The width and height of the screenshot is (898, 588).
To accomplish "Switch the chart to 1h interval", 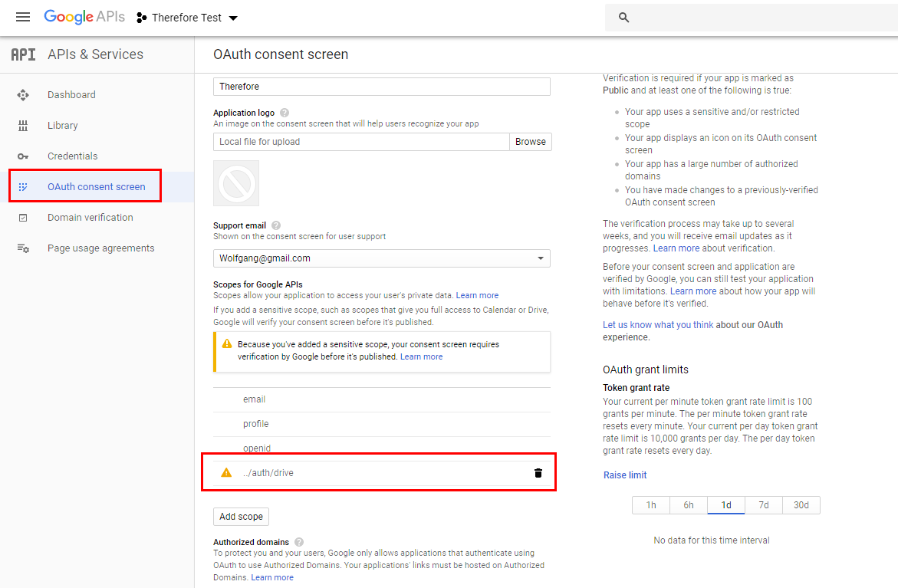I will pyautogui.click(x=651, y=505).
